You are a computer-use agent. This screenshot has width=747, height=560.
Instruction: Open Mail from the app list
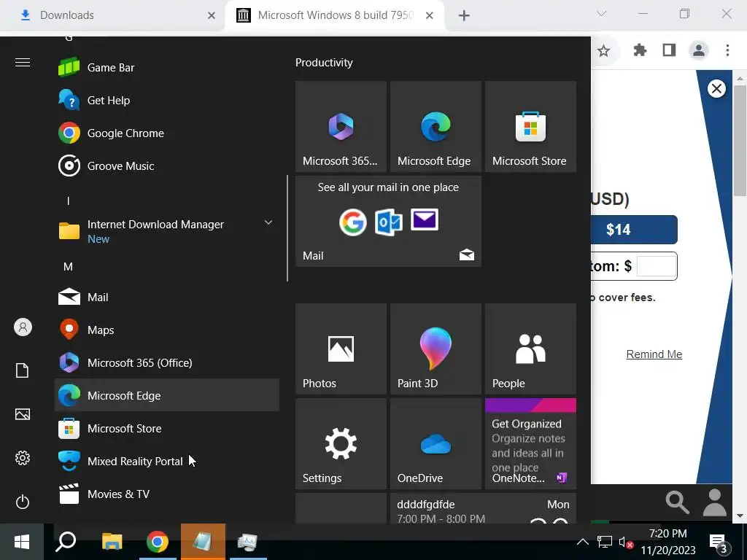pyautogui.click(x=167, y=297)
